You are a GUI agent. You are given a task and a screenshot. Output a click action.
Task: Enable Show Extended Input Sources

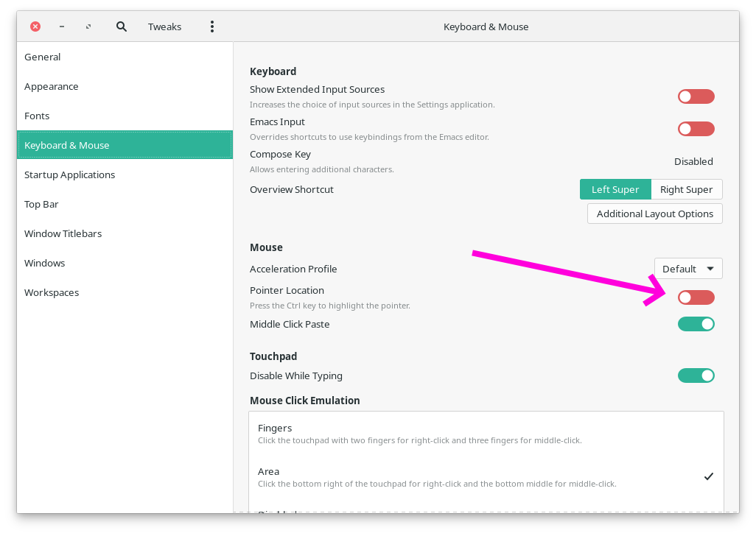696,96
